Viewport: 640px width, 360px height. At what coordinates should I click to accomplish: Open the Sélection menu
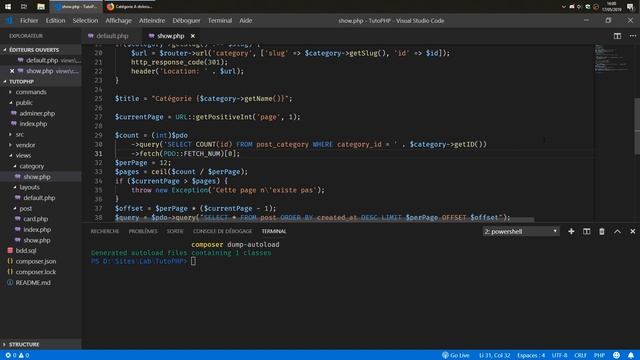click(85, 20)
